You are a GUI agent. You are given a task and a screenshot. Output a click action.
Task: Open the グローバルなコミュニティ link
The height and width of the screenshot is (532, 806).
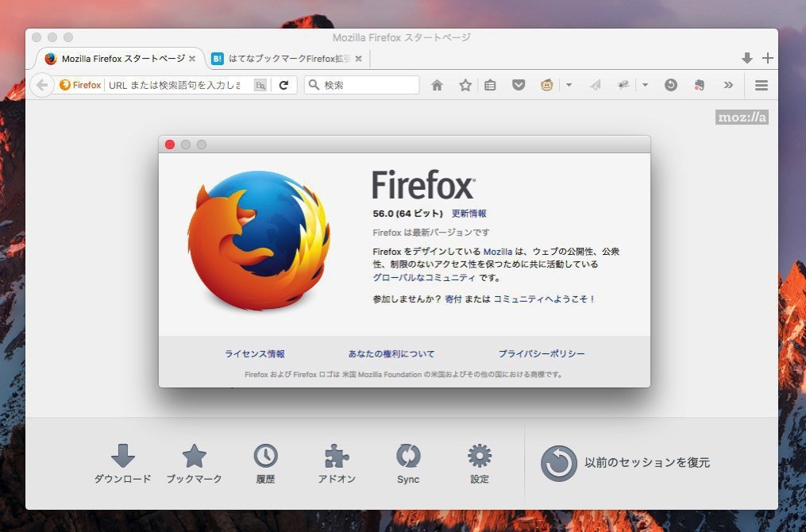click(x=424, y=278)
